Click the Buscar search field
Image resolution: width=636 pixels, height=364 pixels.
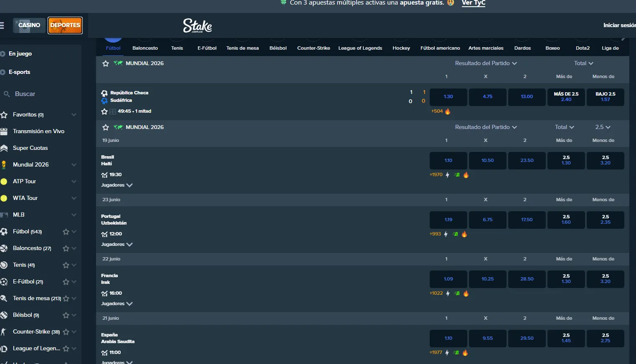tap(41, 94)
